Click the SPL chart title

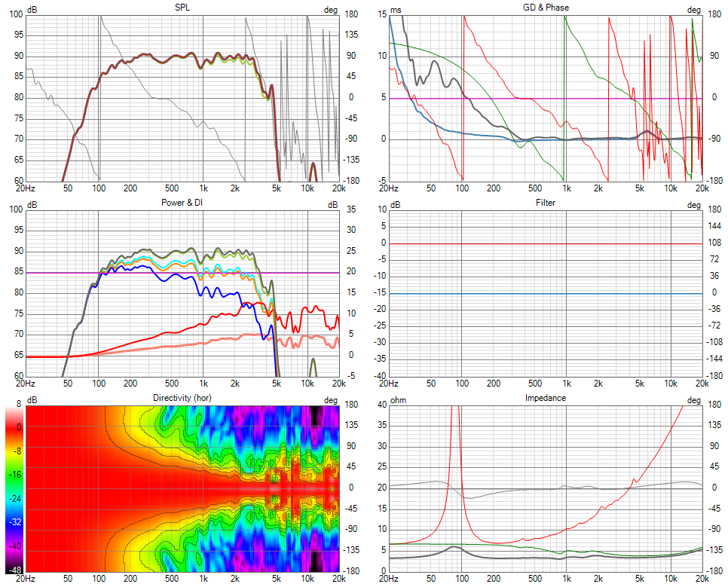(x=182, y=8)
